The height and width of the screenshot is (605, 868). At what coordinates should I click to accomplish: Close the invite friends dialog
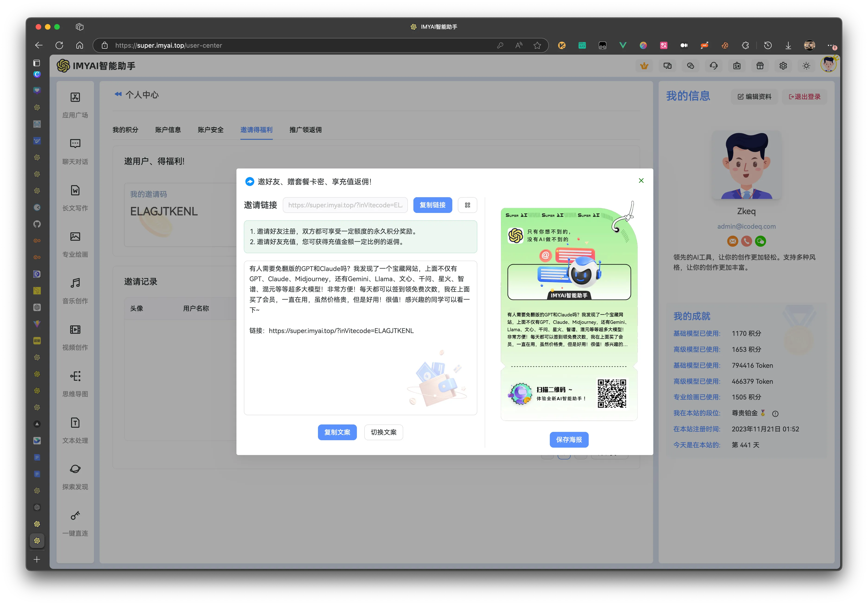pyautogui.click(x=641, y=181)
